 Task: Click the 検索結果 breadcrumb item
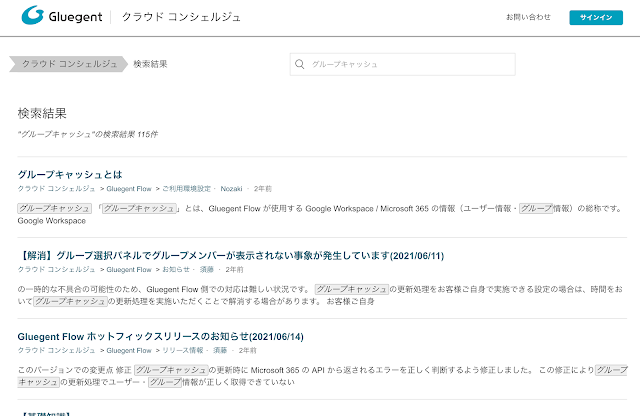(150, 64)
